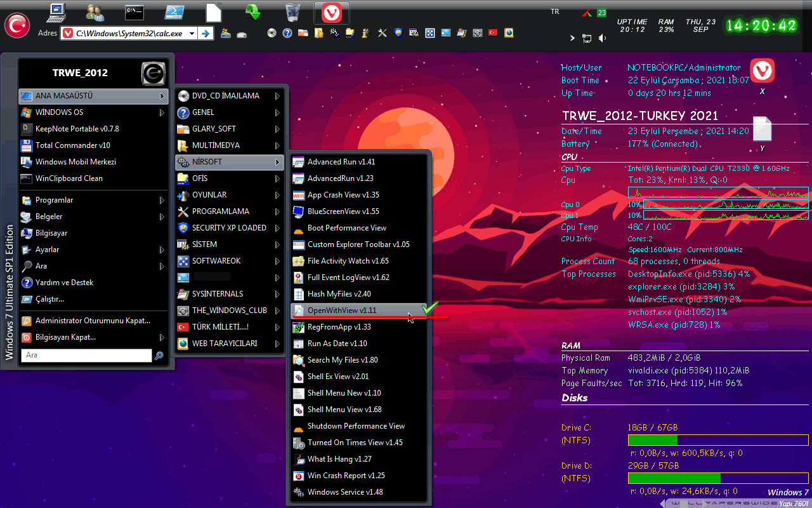Click the green download arrow icon

tap(253, 12)
